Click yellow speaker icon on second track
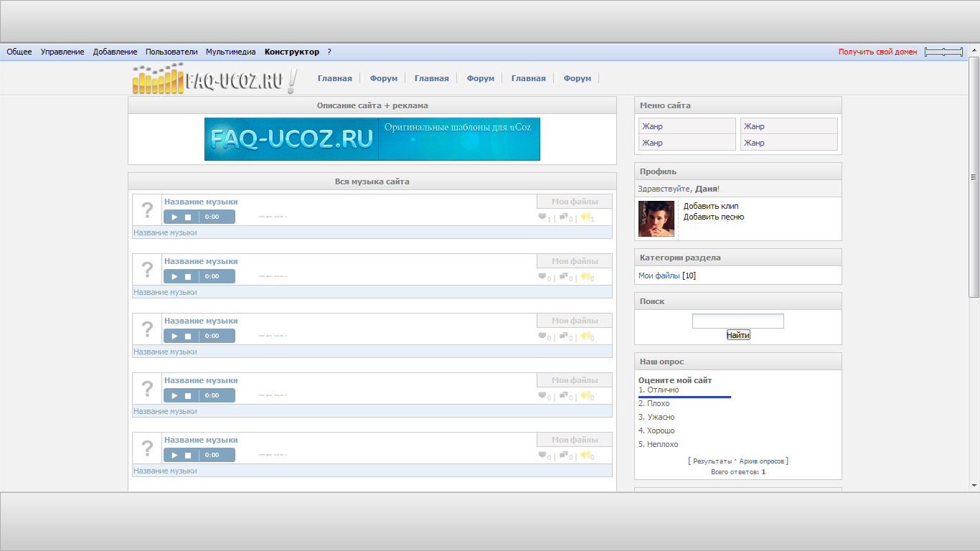 pos(585,276)
